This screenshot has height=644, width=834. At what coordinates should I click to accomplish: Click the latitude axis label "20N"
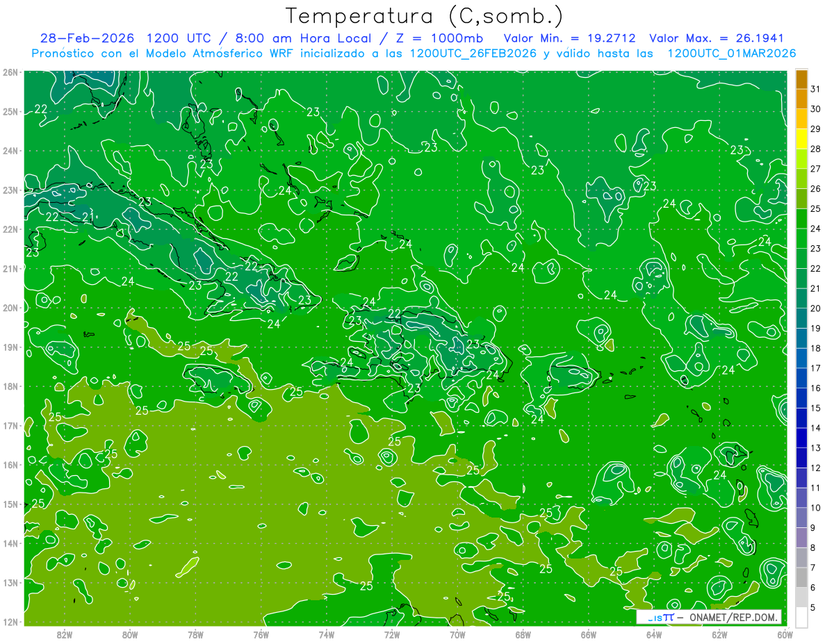coord(10,308)
